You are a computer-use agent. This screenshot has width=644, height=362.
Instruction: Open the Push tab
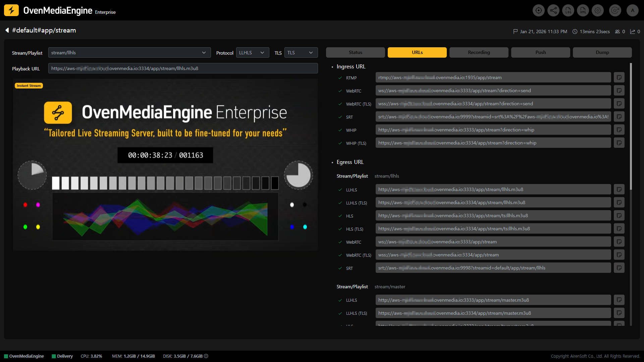(x=540, y=52)
